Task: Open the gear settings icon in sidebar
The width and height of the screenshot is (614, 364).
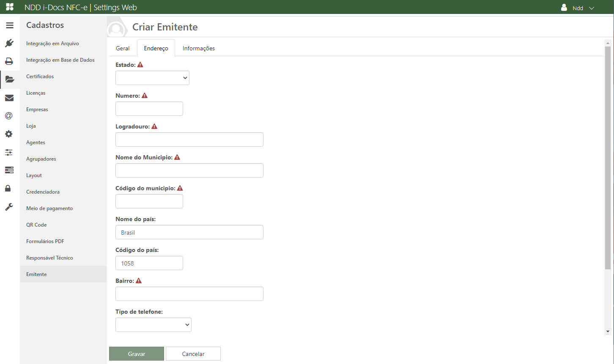Action: click(x=9, y=134)
